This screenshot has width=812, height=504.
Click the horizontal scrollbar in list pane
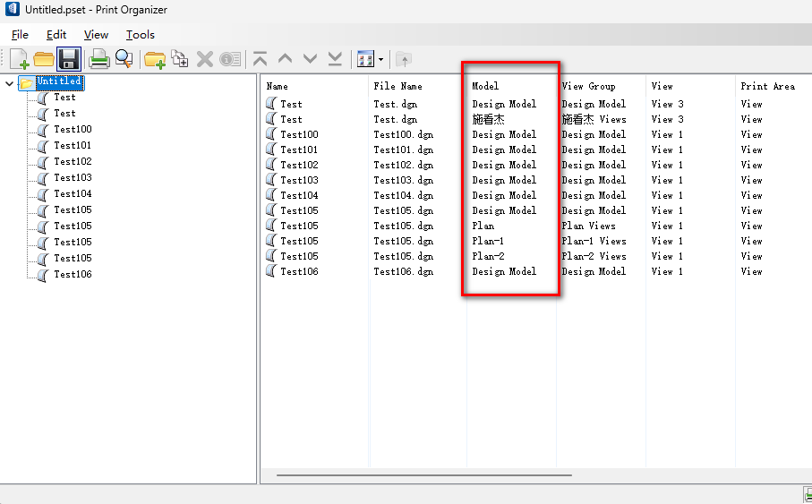[424, 474]
